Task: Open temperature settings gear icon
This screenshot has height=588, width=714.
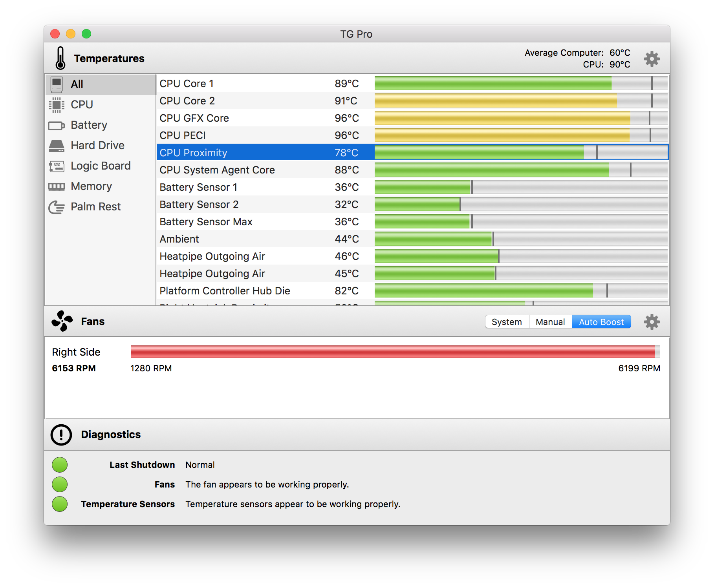Action: click(x=652, y=58)
